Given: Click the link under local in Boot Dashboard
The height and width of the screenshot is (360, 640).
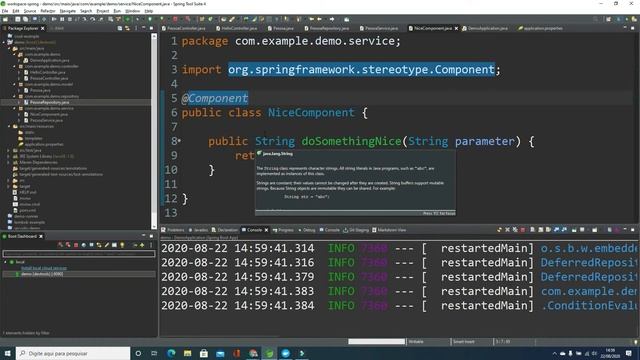Looking at the screenshot, I should tap(44, 268).
